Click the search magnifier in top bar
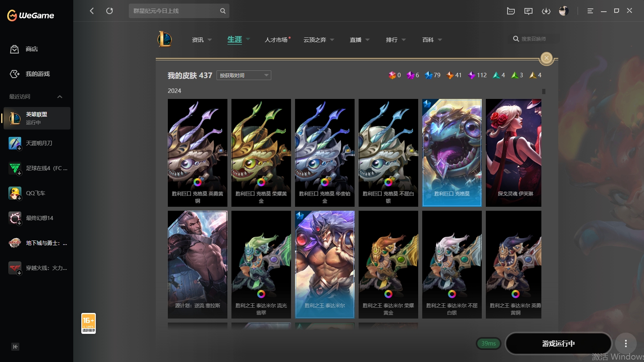Viewport: 644px width, 362px height. click(x=223, y=11)
